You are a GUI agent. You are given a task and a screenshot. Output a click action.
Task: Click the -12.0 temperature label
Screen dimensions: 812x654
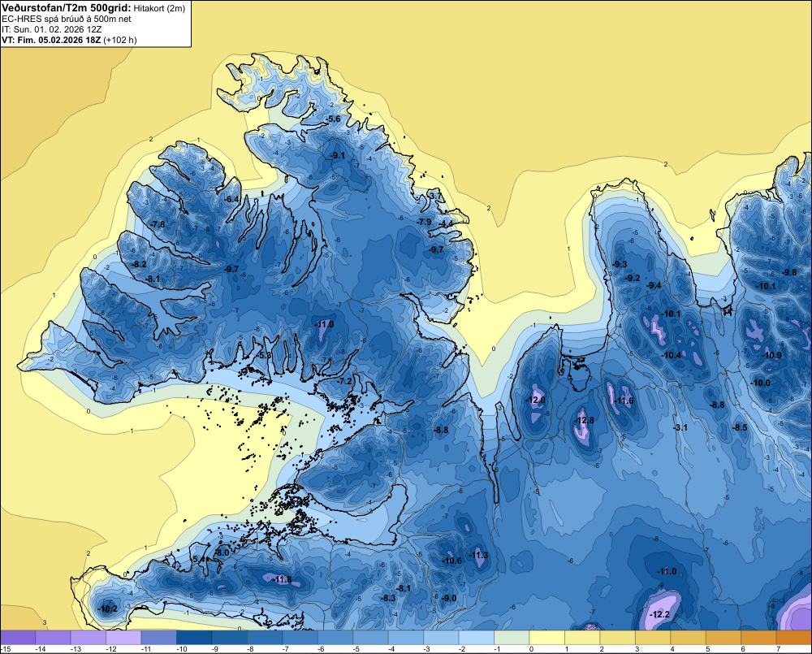[x=535, y=400]
